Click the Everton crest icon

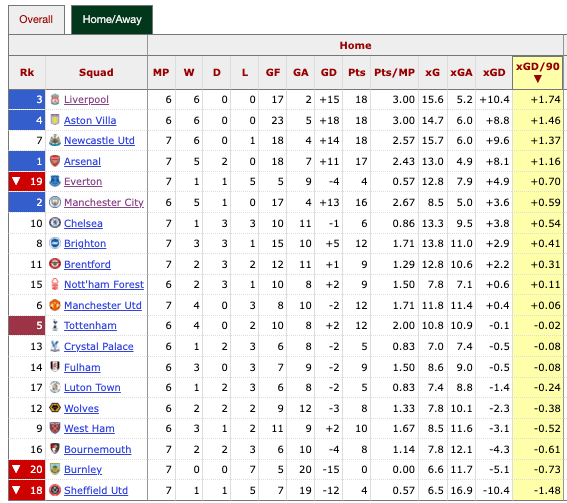[55, 181]
